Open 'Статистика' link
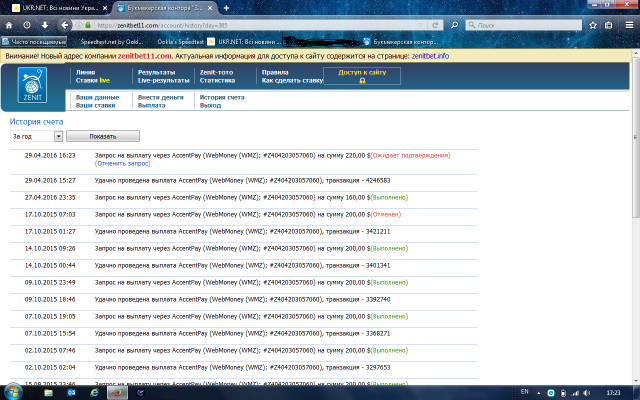Viewport: 640px width, 400px height. [217, 80]
